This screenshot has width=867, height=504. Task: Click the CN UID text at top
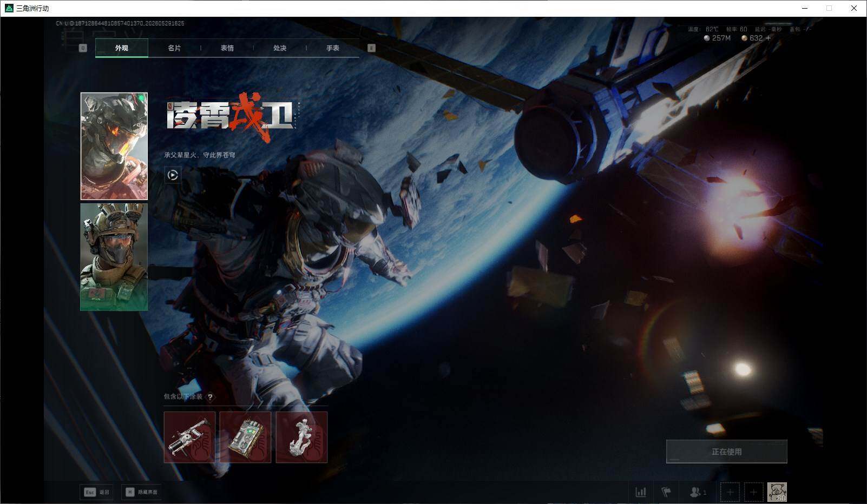(120, 23)
